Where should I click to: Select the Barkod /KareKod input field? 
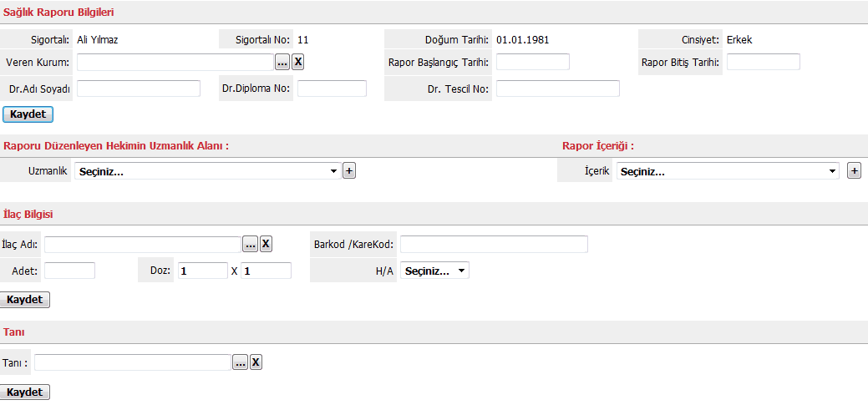click(x=494, y=244)
